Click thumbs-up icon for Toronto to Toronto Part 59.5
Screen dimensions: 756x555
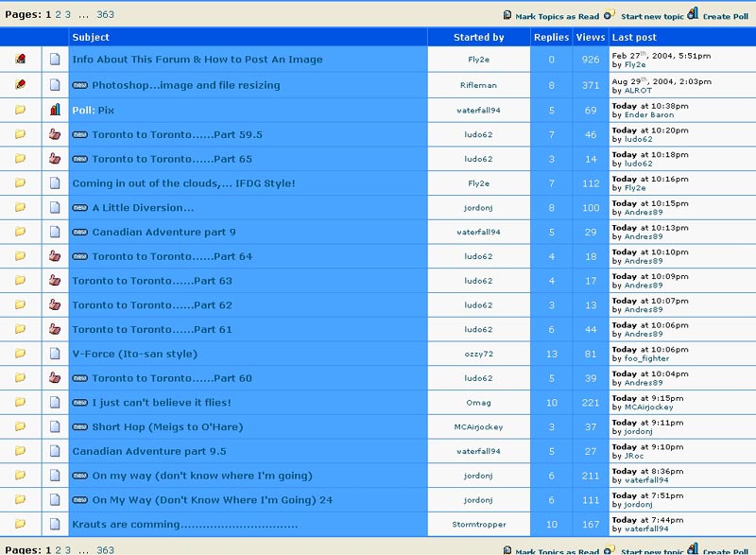point(55,135)
